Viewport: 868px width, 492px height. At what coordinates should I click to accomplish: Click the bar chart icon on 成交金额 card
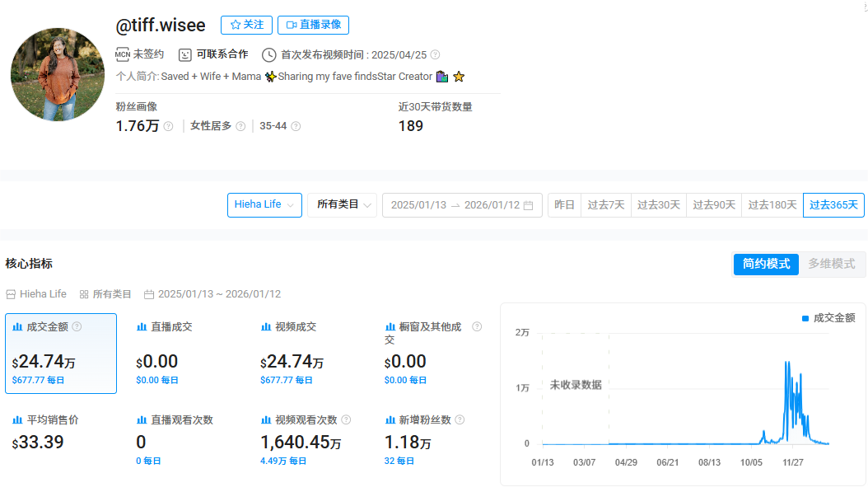[18, 326]
